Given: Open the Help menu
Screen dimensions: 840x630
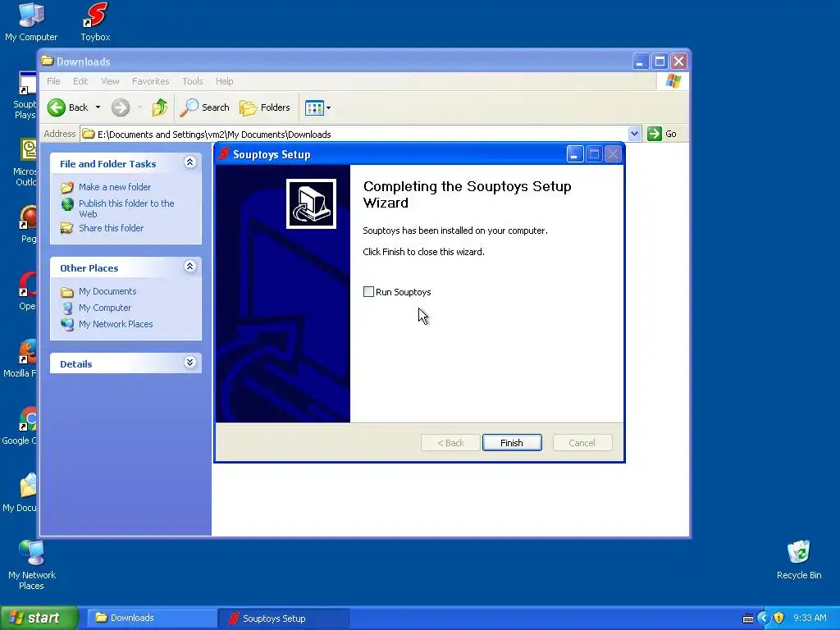Looking at the screenshot, I should 225,81.
